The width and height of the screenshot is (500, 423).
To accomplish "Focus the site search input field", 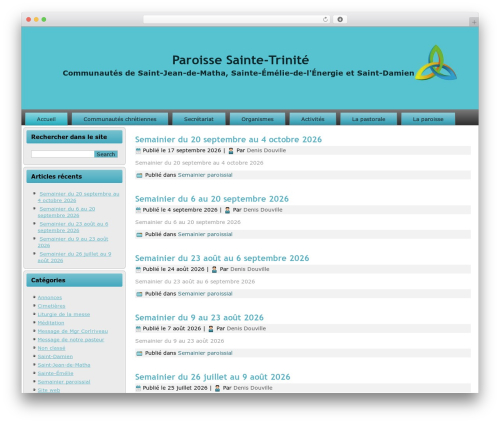I will click(63, 154).
